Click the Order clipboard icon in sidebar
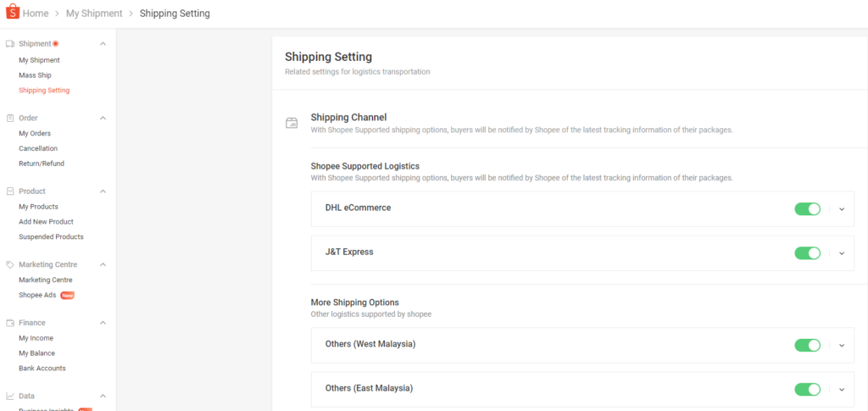The width and height of the screenshot is (868, 411). [x=10, y=118]
